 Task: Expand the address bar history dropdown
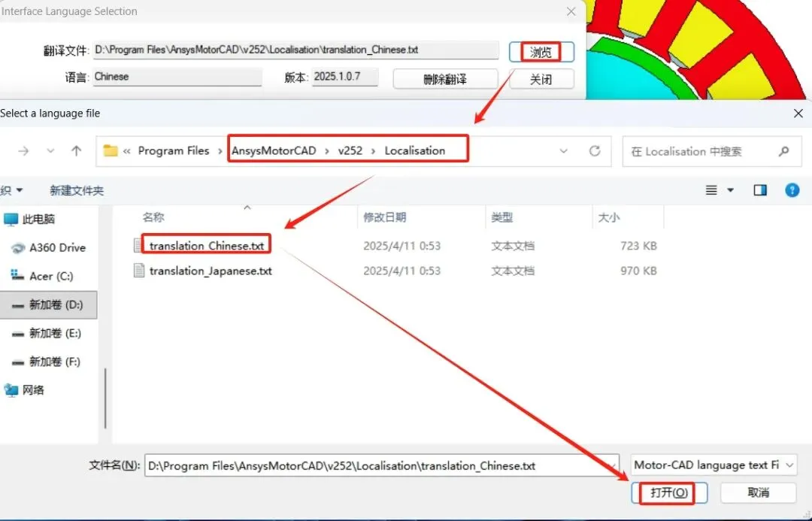(x=563, y=151)
